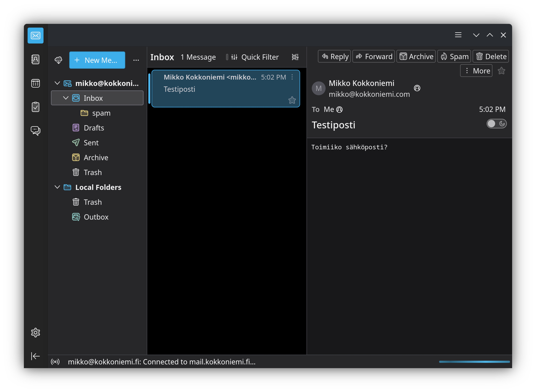536x392 pixels.
Task: Collapse the Inbox folder subtree
Action: (66, 98)
